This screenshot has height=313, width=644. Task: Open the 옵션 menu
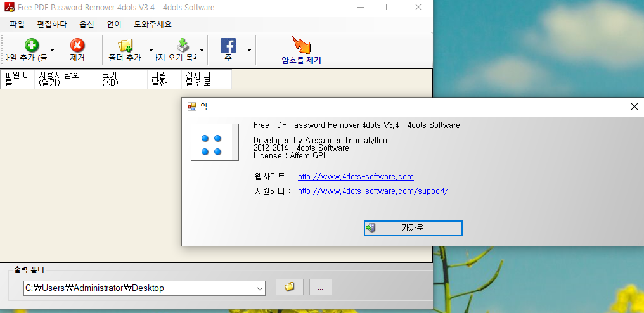point(87,24)
